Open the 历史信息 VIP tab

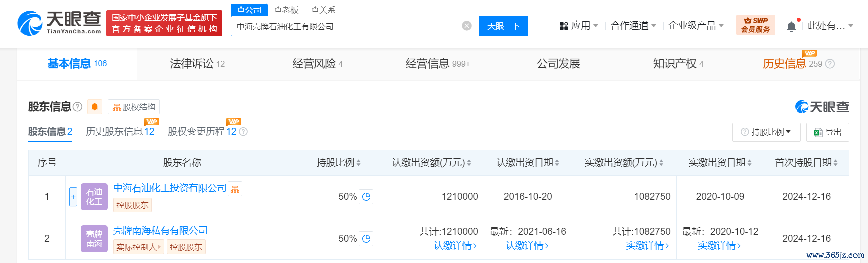[792, 64]
